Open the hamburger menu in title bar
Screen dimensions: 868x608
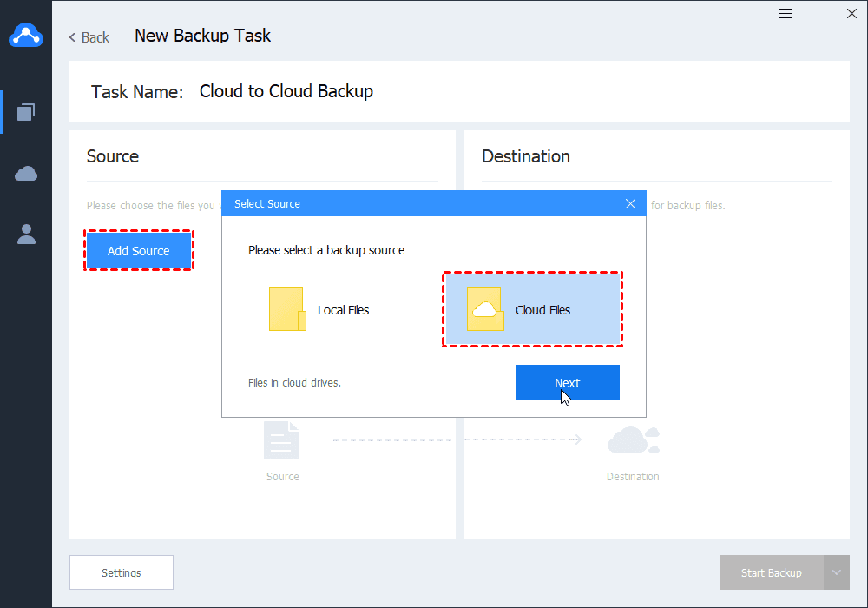coord(785,14)
